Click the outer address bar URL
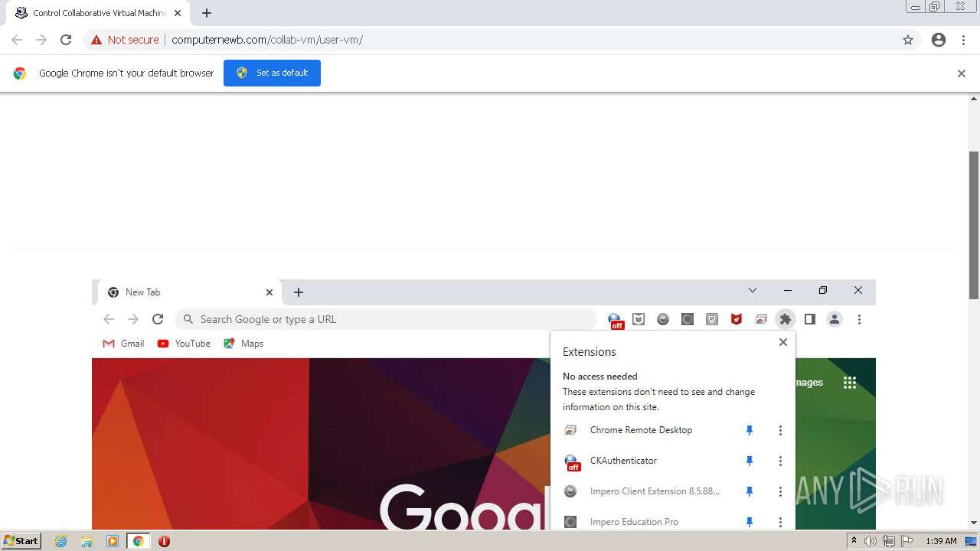 [x=267, y=40]
